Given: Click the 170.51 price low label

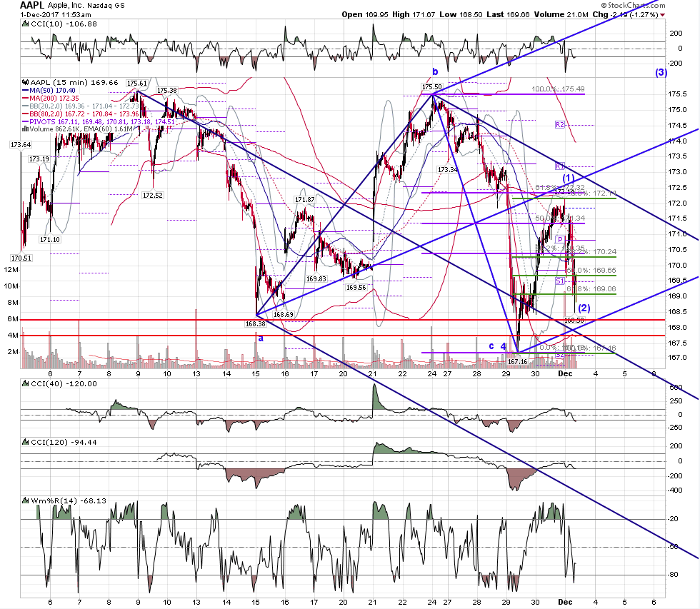Looking at the screenshot, I should click(x=21, y=258).
